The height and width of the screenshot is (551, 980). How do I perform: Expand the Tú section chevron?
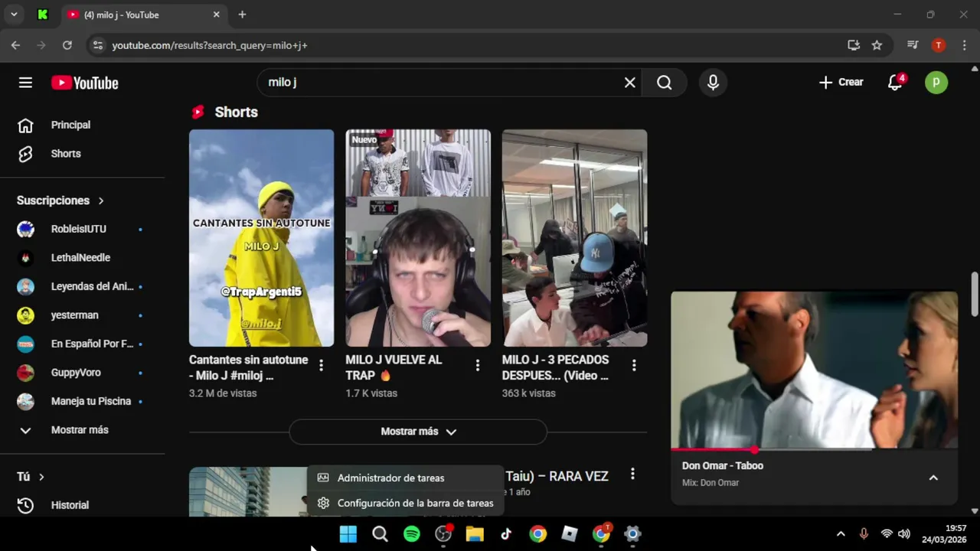(x=41, y=477)
